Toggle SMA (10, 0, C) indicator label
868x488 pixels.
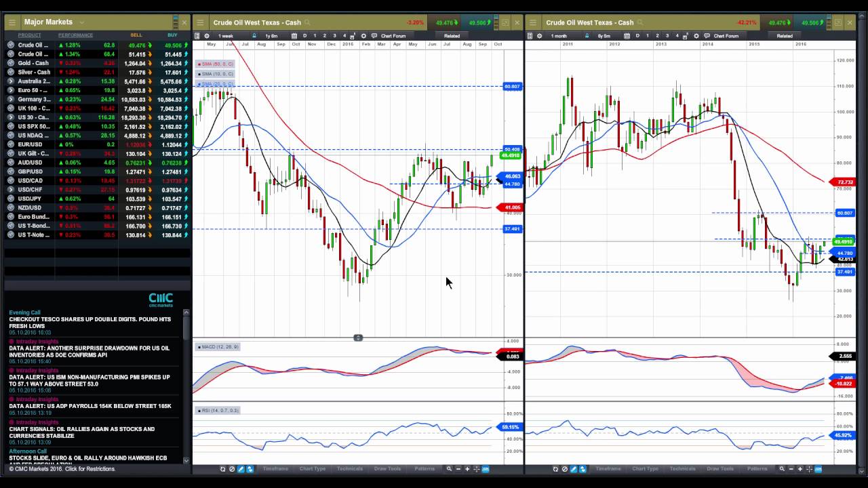(x=215, y=73)
